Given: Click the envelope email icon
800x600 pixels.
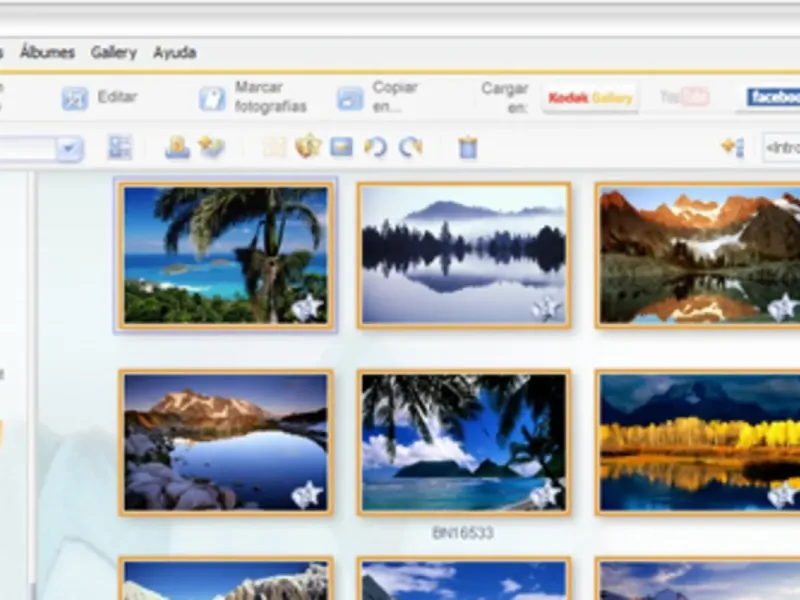Looking at the screenshot, I should coord(341,147).
